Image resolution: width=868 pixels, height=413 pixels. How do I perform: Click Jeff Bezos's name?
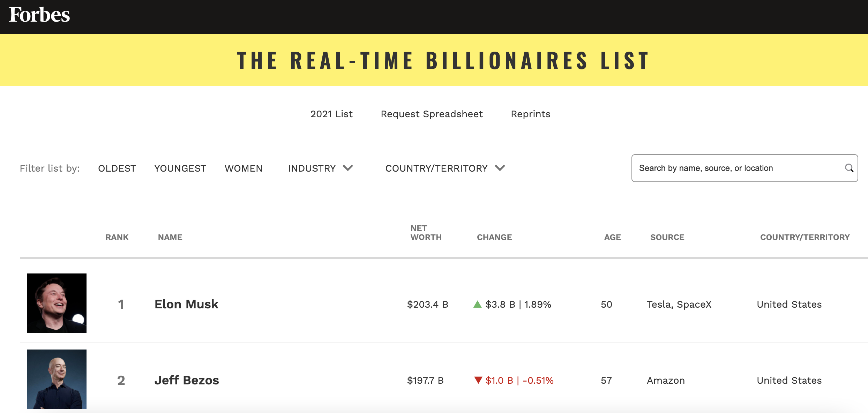(x=187, y=380)
